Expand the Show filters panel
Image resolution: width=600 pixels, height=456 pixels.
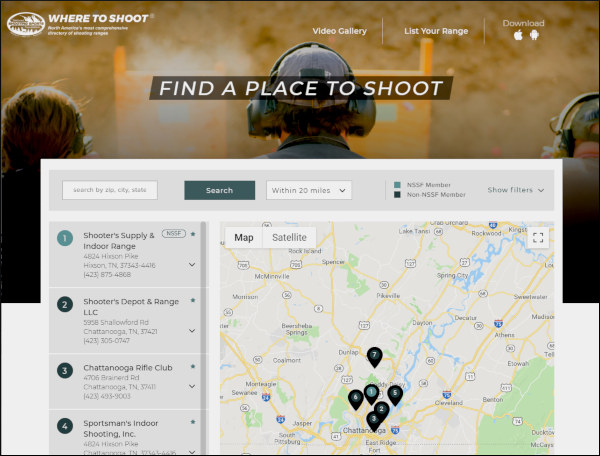click(x=516, y=190)
